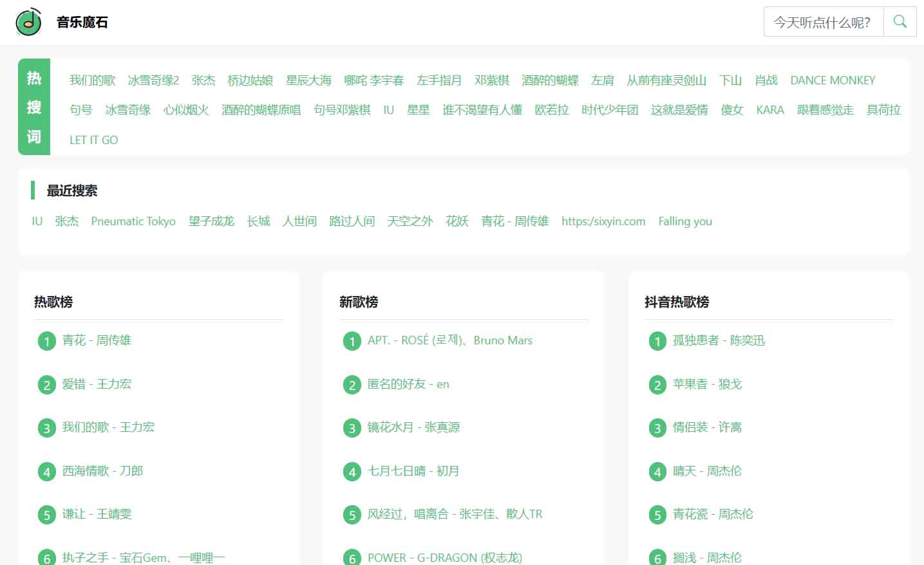Open recent search 路过人间

coord(352,221)
